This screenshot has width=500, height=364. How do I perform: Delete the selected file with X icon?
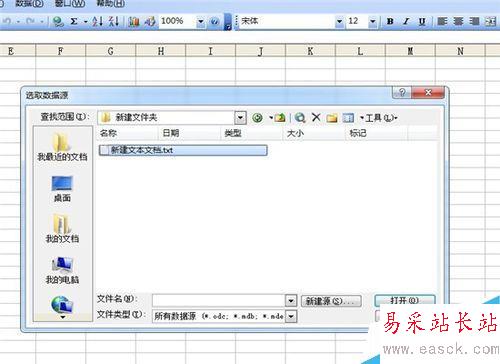pyautogui.click(x=316, y=117)
